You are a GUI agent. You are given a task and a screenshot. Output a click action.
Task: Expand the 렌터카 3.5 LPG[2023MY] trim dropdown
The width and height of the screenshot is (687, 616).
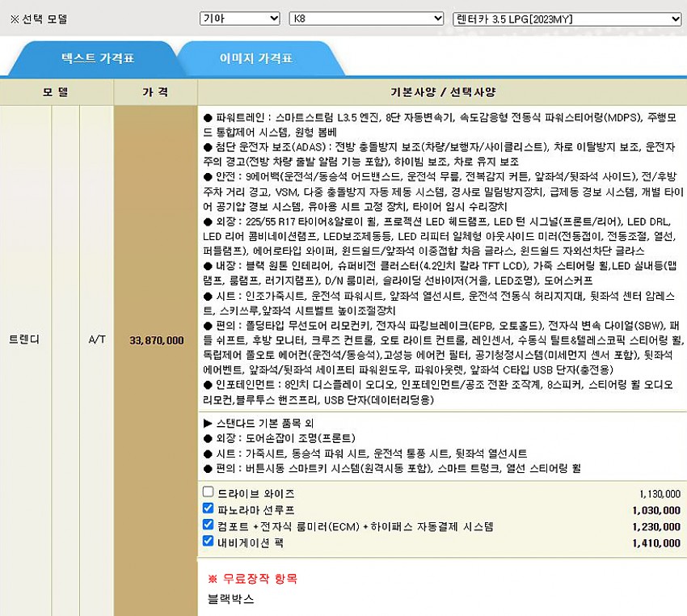tap(567, 18)
